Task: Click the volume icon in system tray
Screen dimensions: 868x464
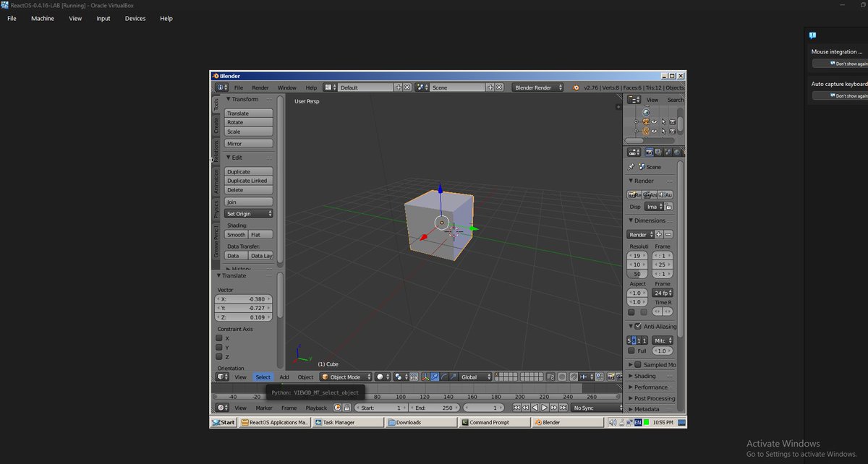Action: pyautogui.click(x=613, y=422)
